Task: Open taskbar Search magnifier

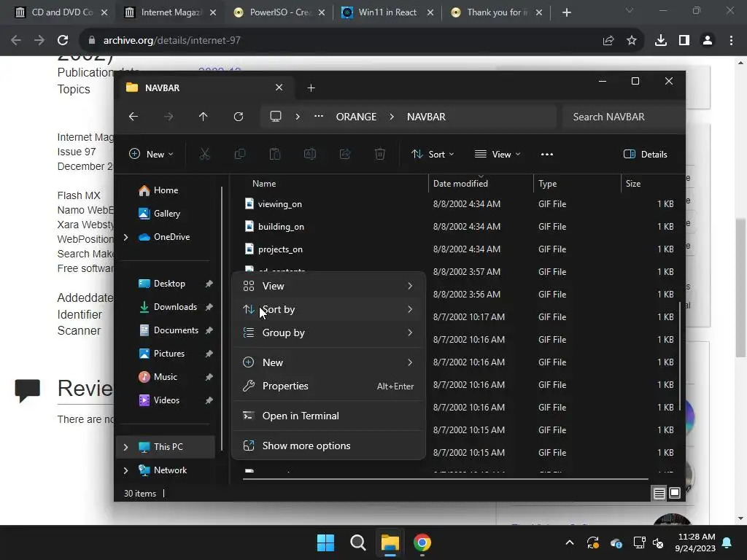Action: pos(357,542)
